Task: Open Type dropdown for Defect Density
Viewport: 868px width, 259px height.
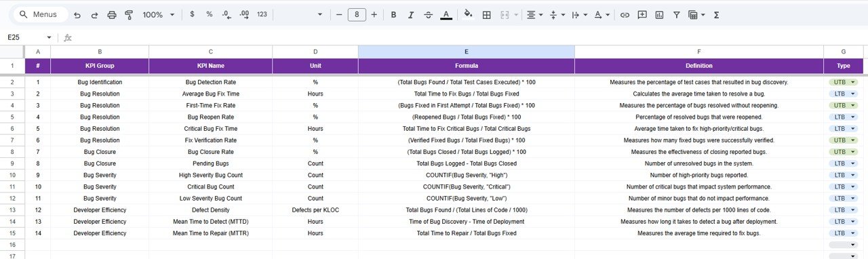Action: [852, 210]
